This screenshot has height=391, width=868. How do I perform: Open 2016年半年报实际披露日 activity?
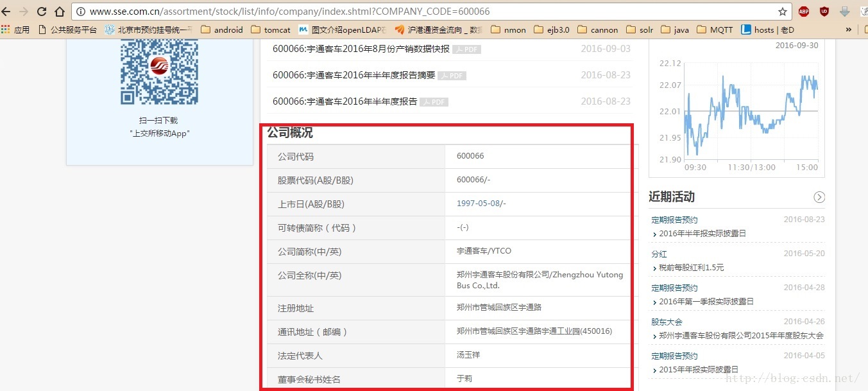(702, 234)
